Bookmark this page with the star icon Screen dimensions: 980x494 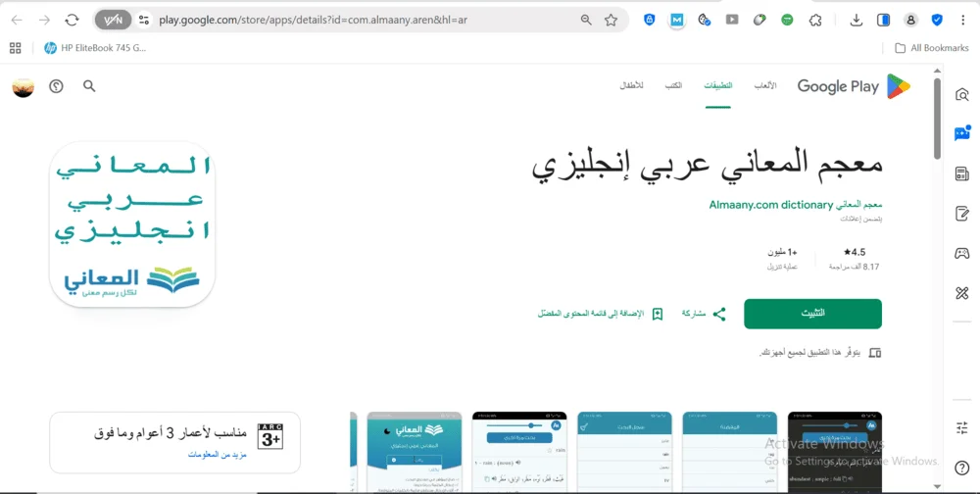pyautogui.click(x=612, y=20)
